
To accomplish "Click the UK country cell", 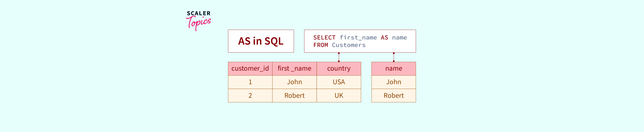I will coord(339,95).
